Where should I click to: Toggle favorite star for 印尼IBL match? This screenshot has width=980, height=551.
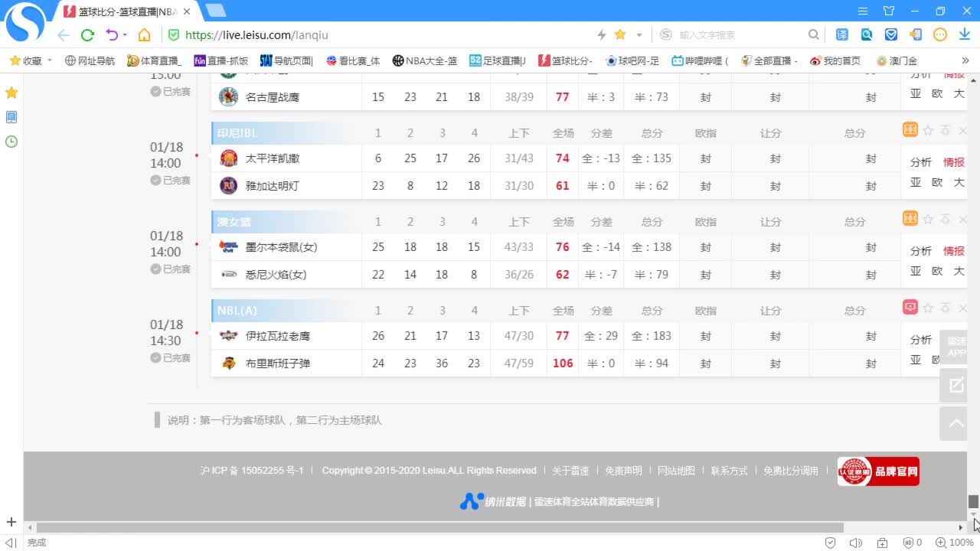pyautogui.click(x=928, y=131)
